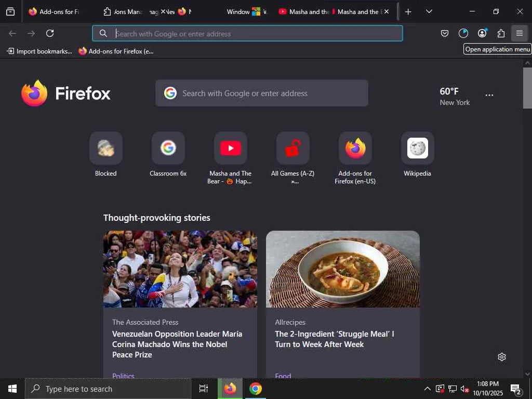Go back one page
The height and width of the screenshot is (399, 532).
(x=12, y=33)
